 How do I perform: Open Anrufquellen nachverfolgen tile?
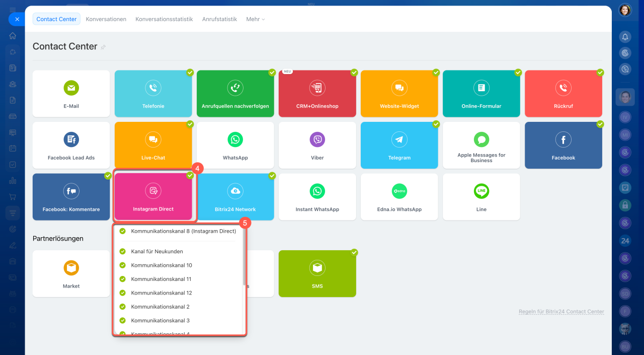pyautogui.click(x=235, y=94)
